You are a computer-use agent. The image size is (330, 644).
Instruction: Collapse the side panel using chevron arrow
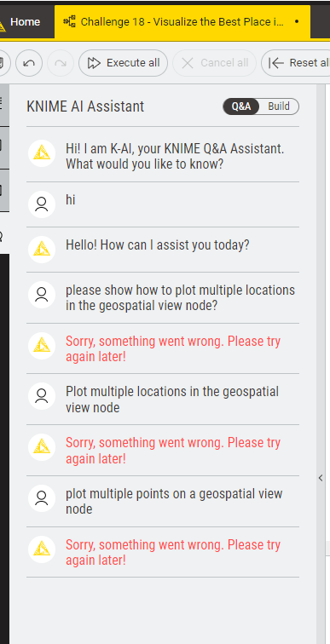(x=321, y=478)
